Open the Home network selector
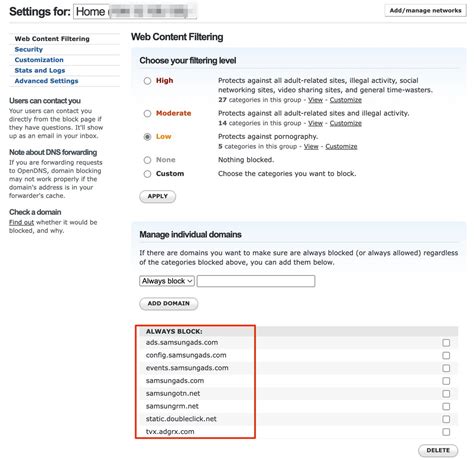This screenshot has height=460, width=474. pyautogui.click(x=135, y=11)
